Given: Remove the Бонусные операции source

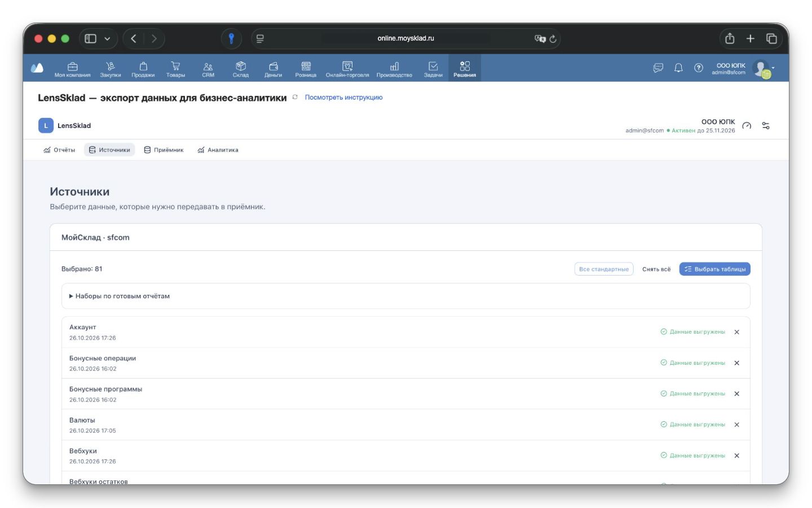Looking at the screenshot, I should (736, 363).
